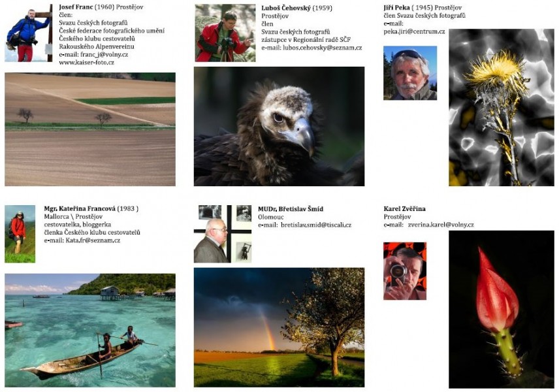559x392 pixels.
Task: Open the turquoise sea canoe photo
Action: pyautogui.click(x=90, y=331)
